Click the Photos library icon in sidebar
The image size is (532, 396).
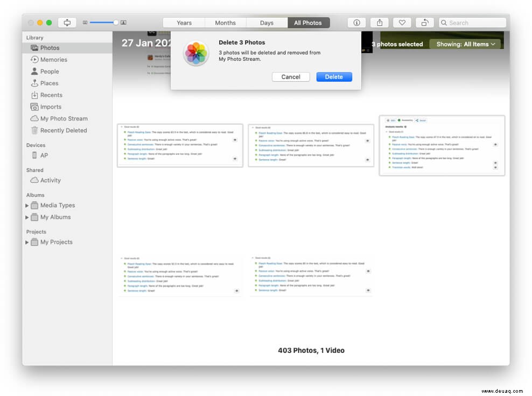(x=34, y=48)
